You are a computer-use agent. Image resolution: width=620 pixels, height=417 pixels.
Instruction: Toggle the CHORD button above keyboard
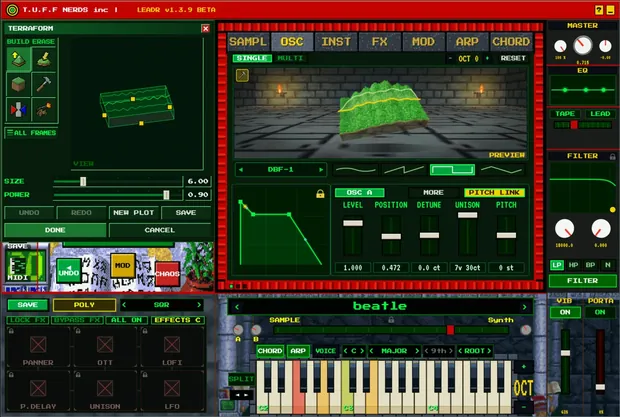click(x=270, y=351)
